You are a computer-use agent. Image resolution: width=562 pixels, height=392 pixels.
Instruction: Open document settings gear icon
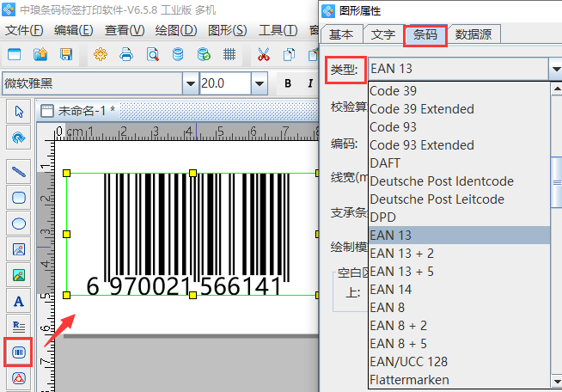click(101, 54)
